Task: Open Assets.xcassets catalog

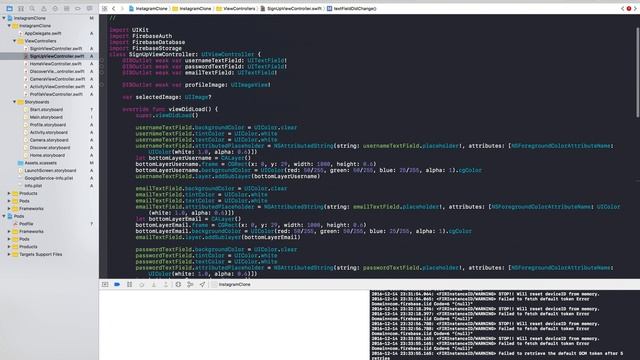Action: click(40, 163)
